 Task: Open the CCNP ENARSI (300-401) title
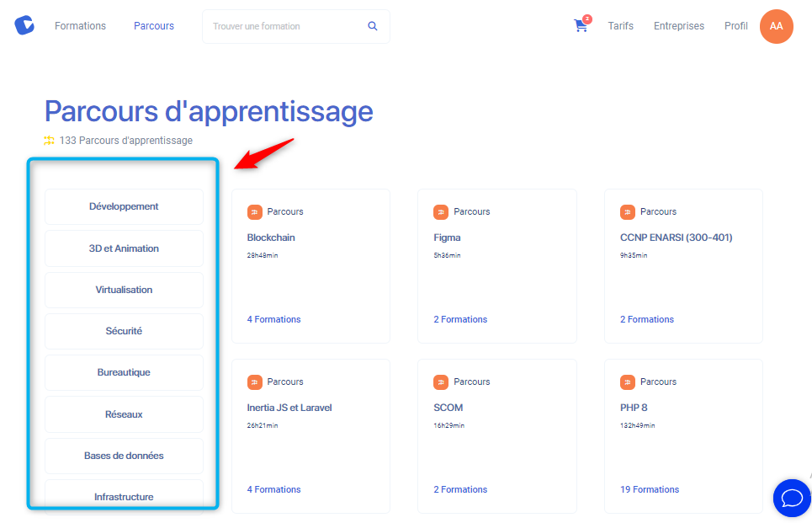tap(676, 237)
